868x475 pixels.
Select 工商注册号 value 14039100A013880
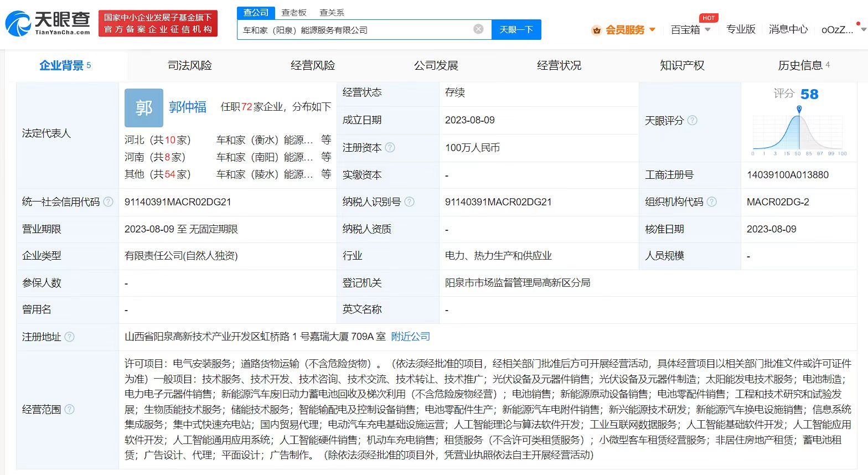point(788,175)
